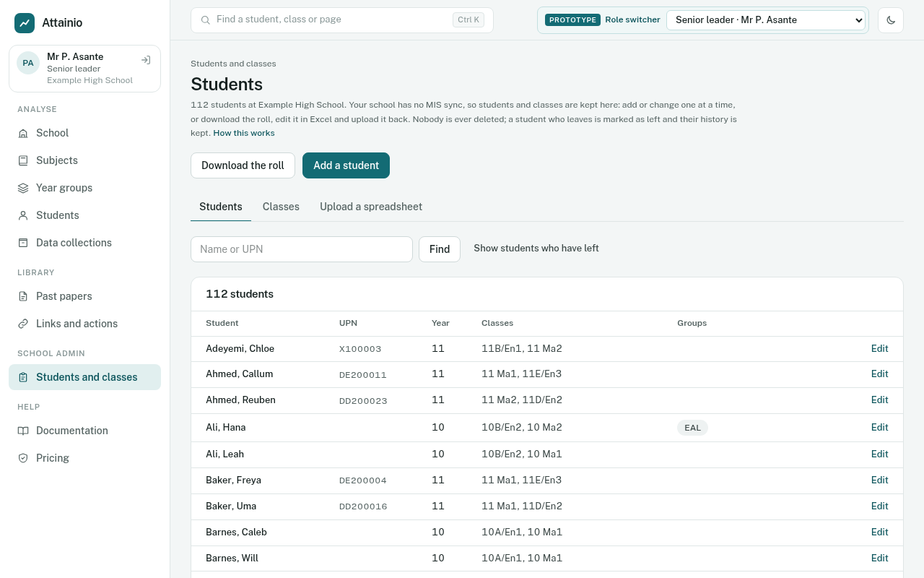
Task: Click the Students and classes clipboard icon
Action: click(23, 377)
